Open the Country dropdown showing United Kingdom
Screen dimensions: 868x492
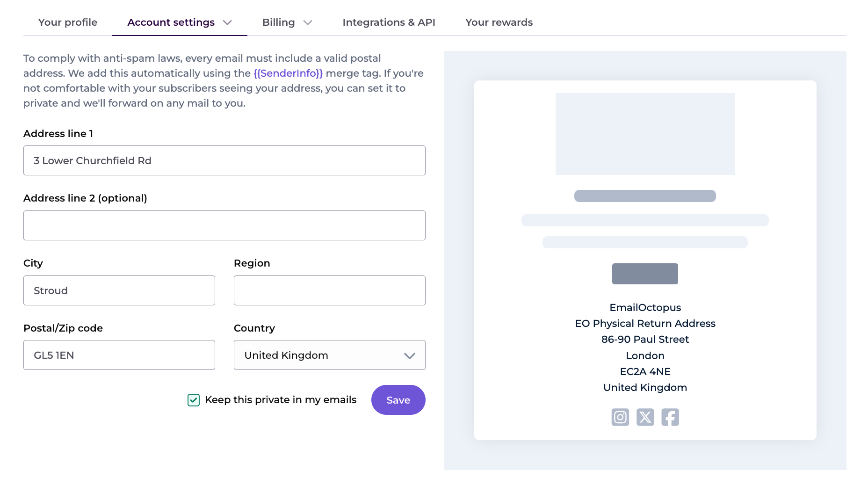coord(329,355)
